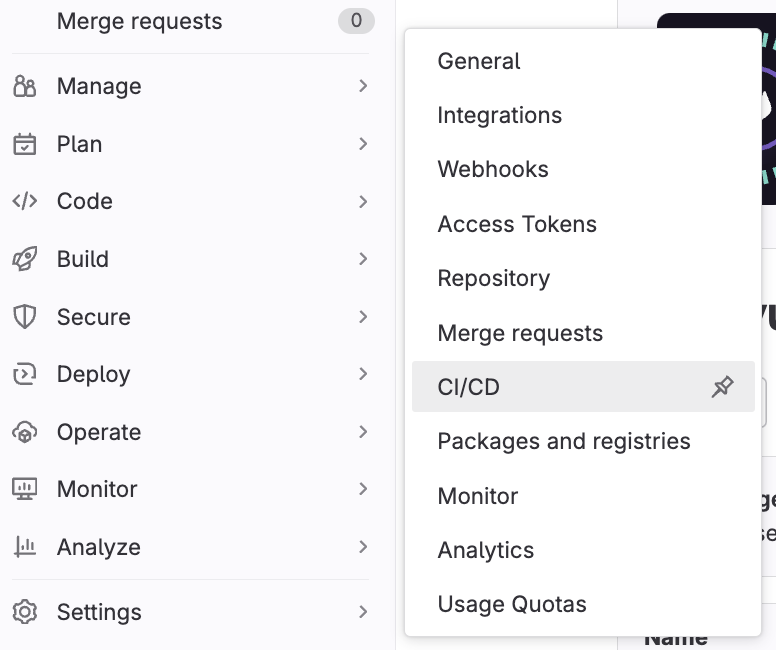This screenshot has height=650, width=776.
Task: Go to Usage Quotas settings
Action: coord(512,604)
